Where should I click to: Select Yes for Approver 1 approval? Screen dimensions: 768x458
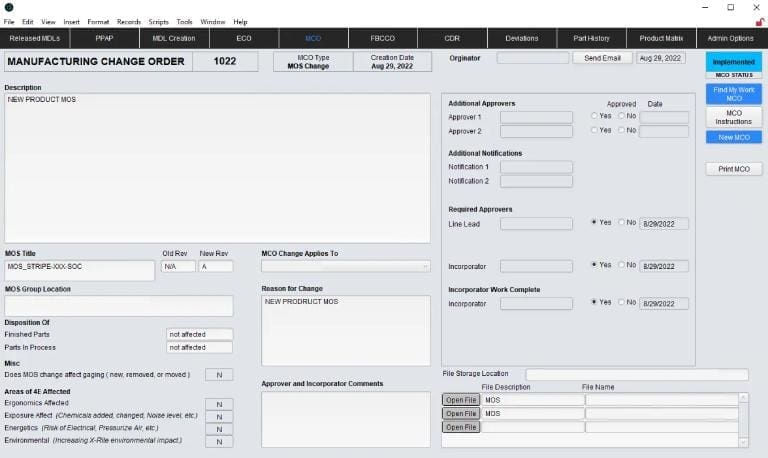pyautogui.click(x=594, y=116)
